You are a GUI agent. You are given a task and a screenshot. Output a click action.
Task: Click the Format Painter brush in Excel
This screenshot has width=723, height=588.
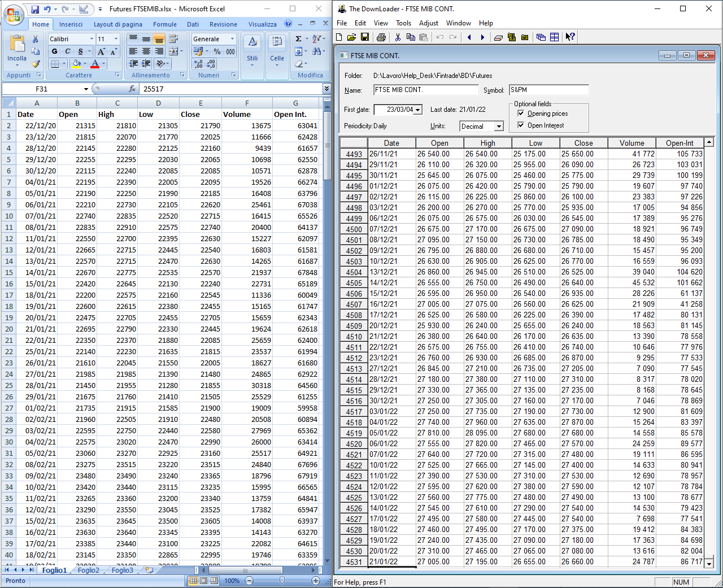click(36, 64)
